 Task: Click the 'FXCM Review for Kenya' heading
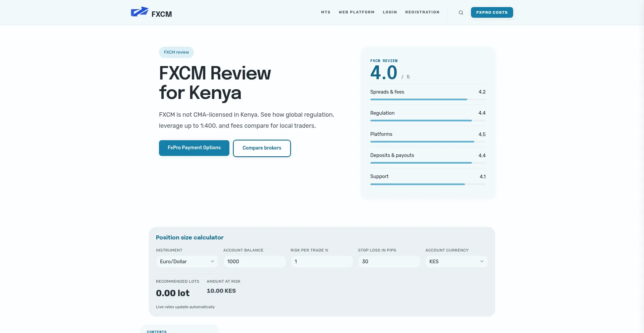coord(215,83)
